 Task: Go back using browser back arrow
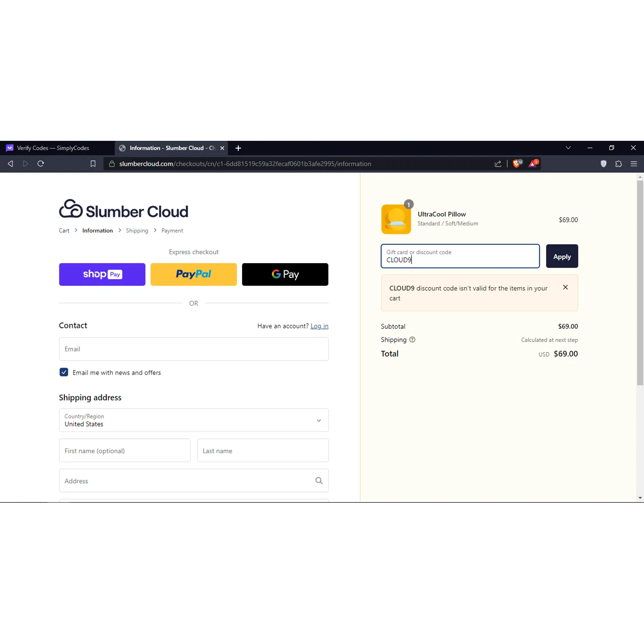[10, 164]
